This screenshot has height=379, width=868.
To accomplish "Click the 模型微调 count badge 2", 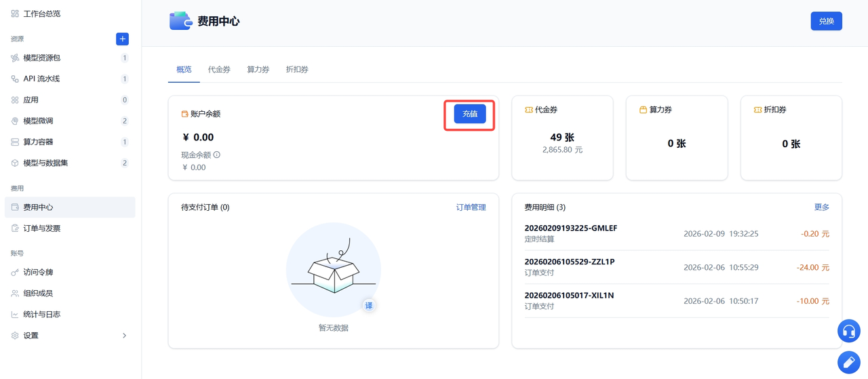I will tap(124, 121).
